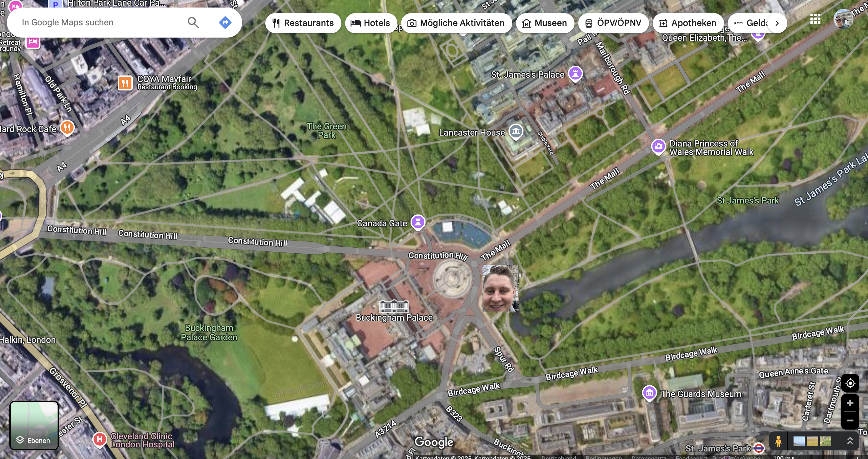Select the Museen category chip

(x=544, y=23)
